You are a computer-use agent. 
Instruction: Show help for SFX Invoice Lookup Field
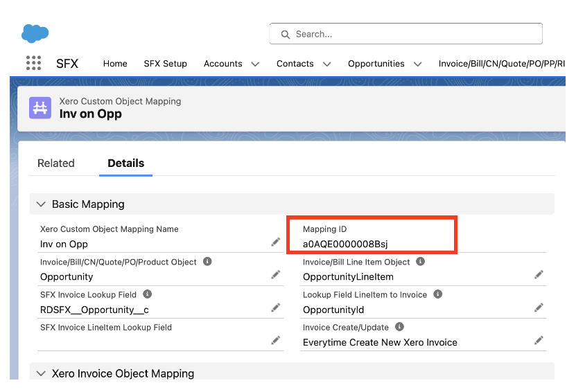point(147,294)
